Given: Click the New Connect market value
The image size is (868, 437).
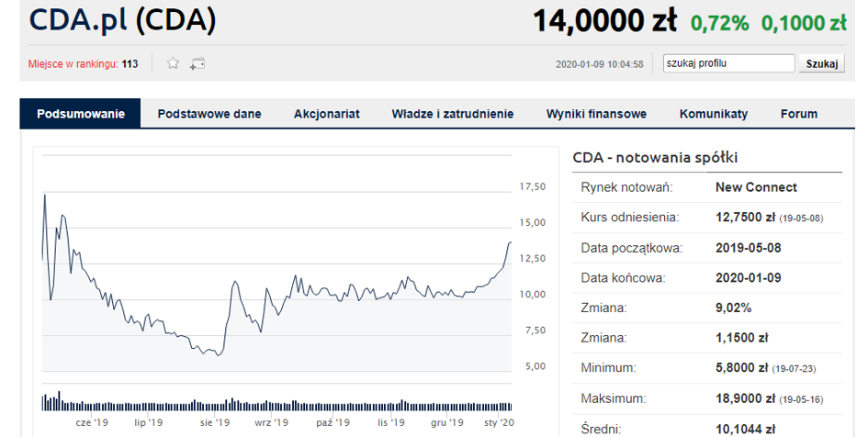Looking at the screenshot, I should [x=755, y=187].
